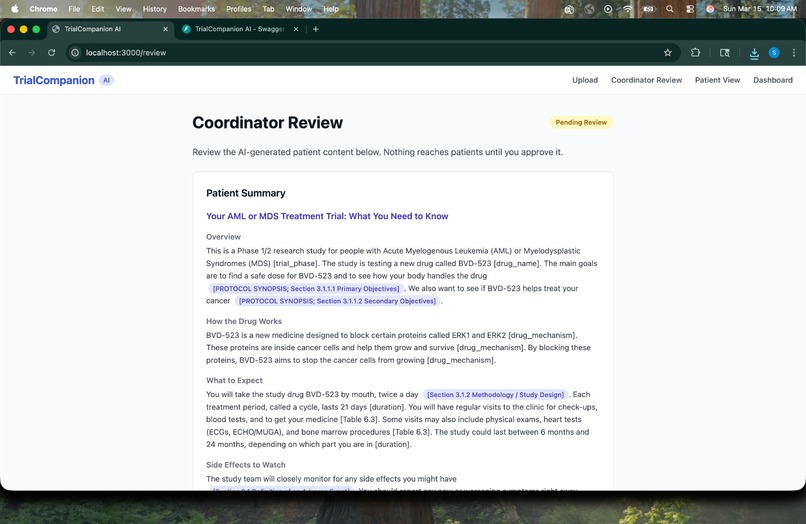Go forward to next page
Screen dimensions: 806x524
(32, 52)
